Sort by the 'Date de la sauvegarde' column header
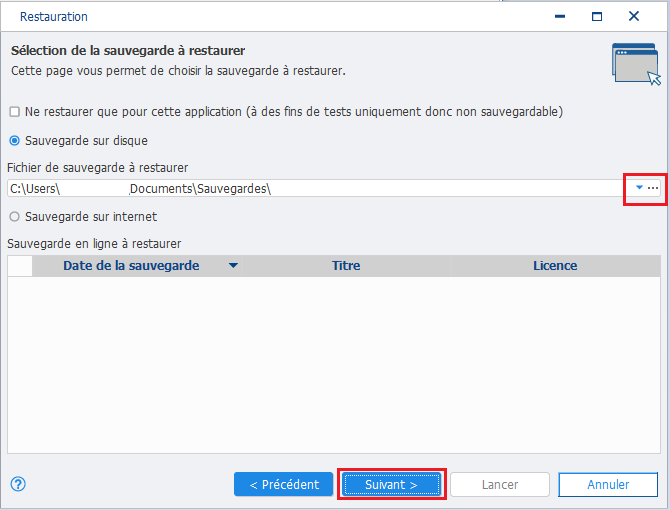The width and height of the screenshot is (670, 510). [x=131, y=266]
